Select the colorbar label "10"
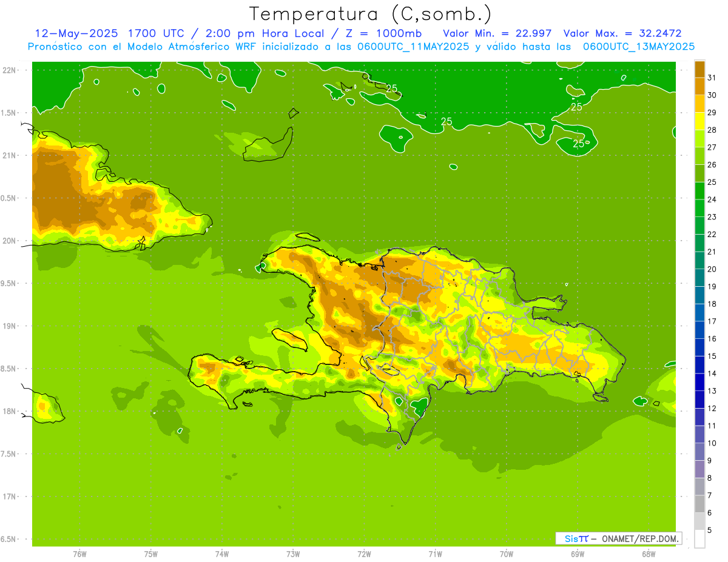This screenshot has width=728, height=562. tap(712, 443)
